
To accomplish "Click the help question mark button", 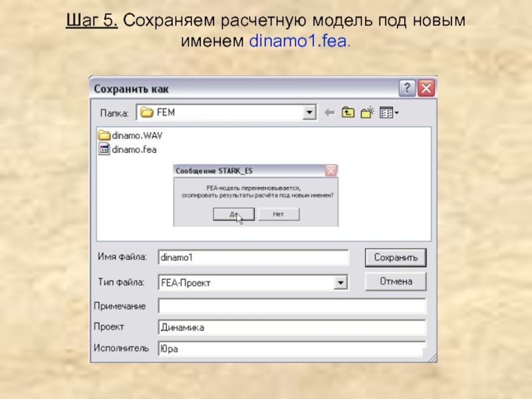I will tap(407, 88).
